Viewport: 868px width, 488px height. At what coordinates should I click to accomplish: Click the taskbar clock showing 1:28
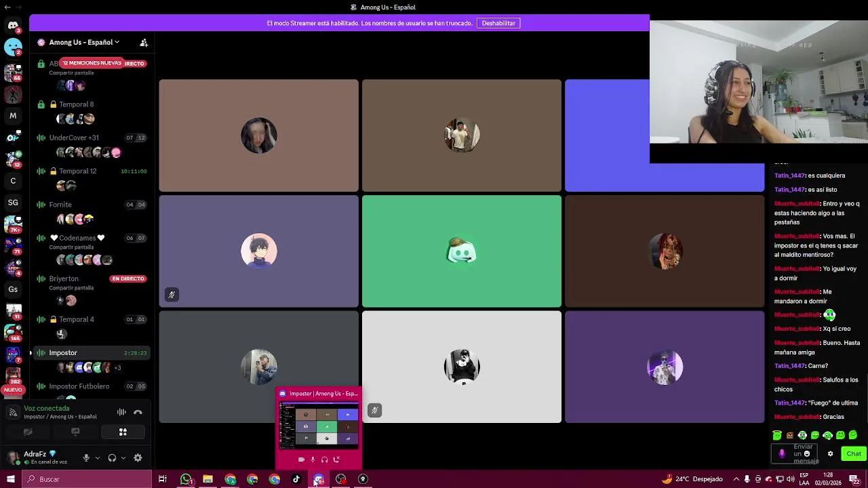tap(828, 479)
